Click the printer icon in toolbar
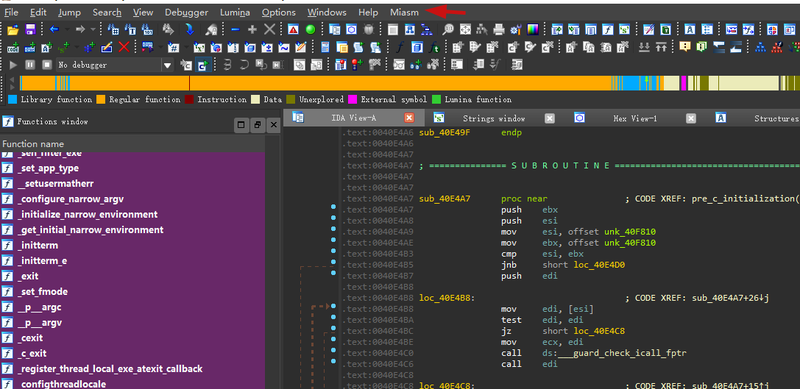 click(499, 30)
